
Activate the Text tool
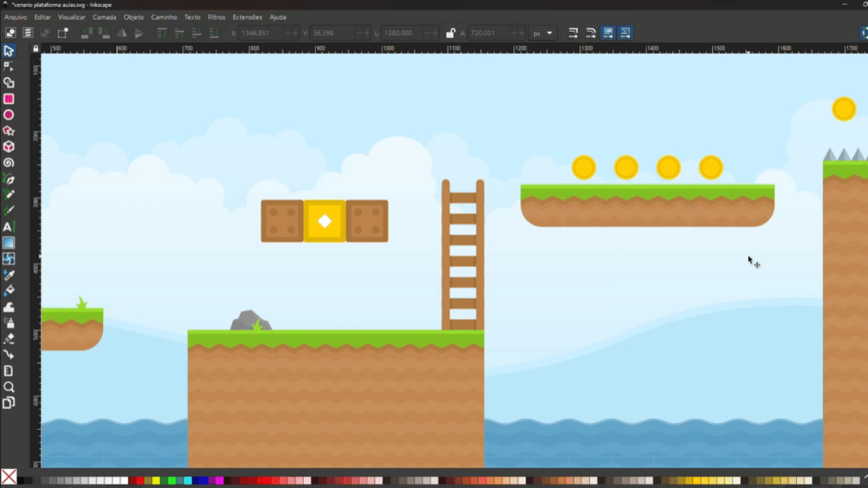click(x=9, y=227)
